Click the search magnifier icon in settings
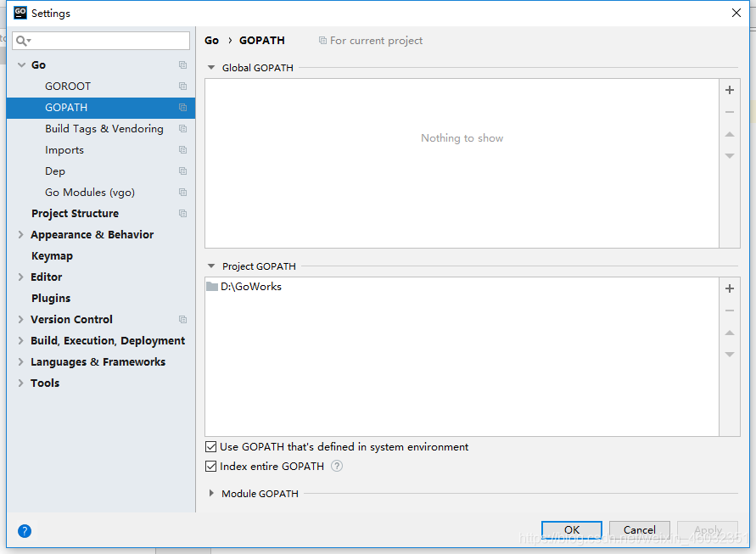Screen dimensions: 756x554 click(23, 41)
